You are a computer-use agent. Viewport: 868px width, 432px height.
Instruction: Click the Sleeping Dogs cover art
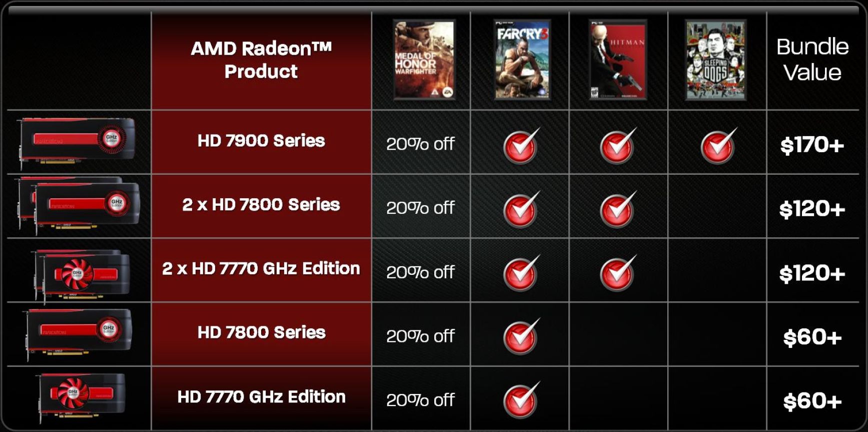[x=715, y=60]
